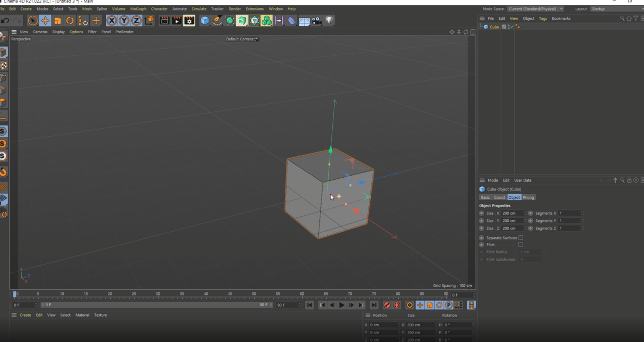Select the Rotate tool
The width and height of the screenshot is (644, 342).
pos(70,21)
